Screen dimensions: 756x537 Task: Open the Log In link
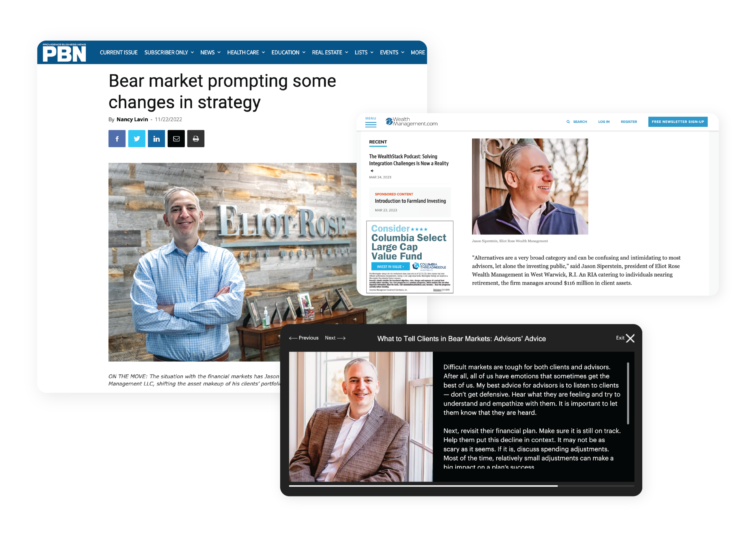[x=604, y=122]
